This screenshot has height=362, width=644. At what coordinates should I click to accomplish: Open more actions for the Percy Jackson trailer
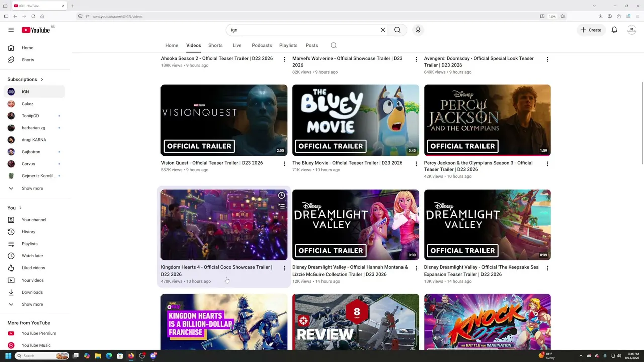coord(548,164)
